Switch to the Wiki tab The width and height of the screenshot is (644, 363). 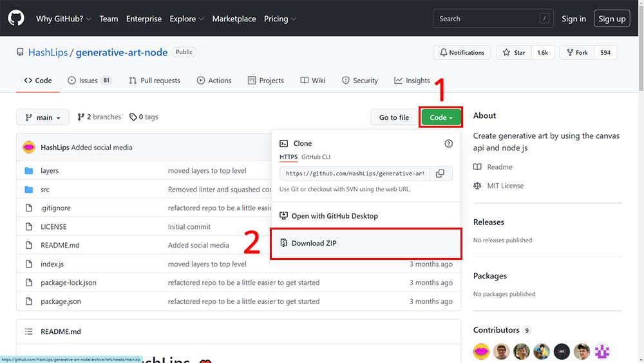(312, 81)
